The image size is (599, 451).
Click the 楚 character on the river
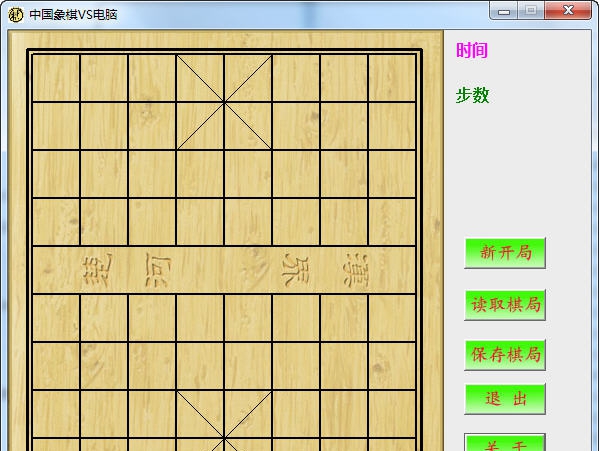(97, 270)
